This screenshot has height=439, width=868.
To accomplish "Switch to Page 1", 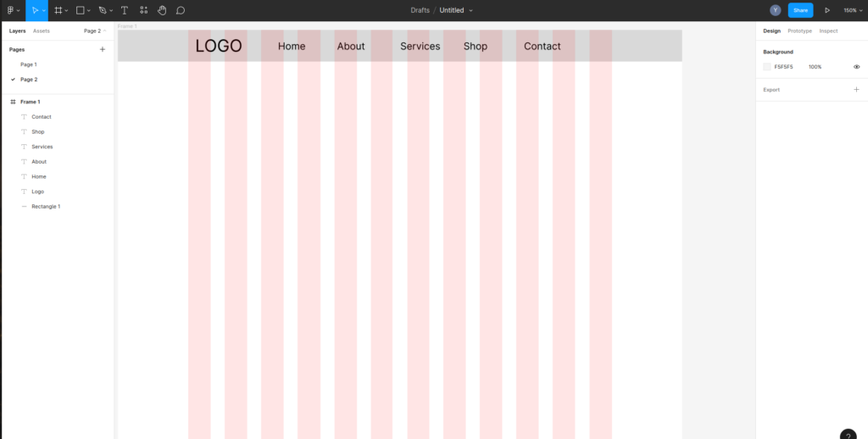I will pyautogui.click(x=29, y=64).
